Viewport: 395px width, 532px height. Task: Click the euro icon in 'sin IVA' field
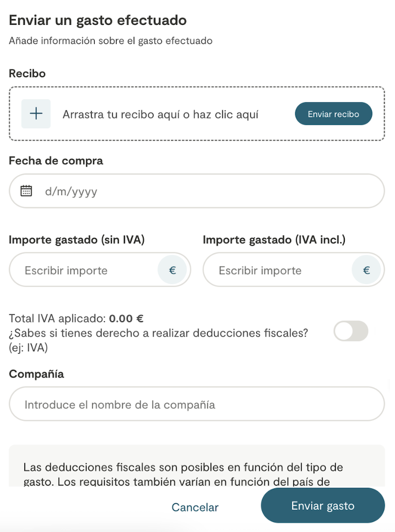(x=172, y=271)
